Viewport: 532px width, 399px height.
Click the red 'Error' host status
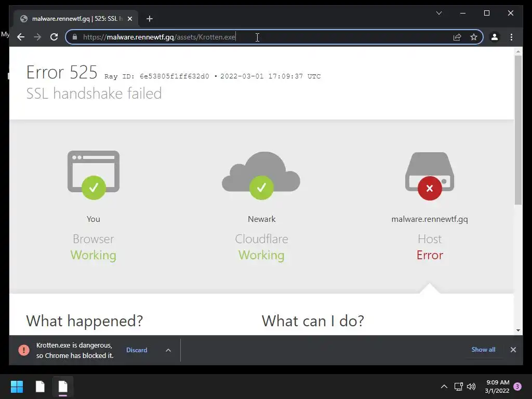(x=430, y=255)
